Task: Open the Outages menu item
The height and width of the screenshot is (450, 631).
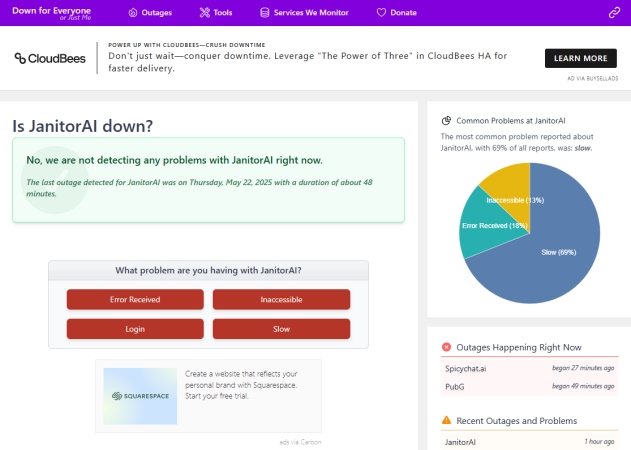Action: click(x=157, y=13)
